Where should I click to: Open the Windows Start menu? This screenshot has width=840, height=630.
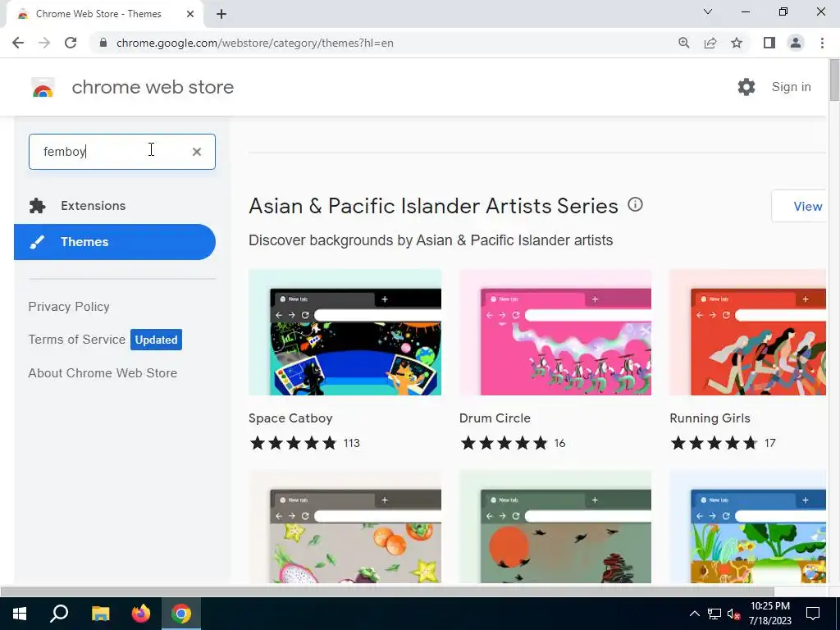point(20,614)
